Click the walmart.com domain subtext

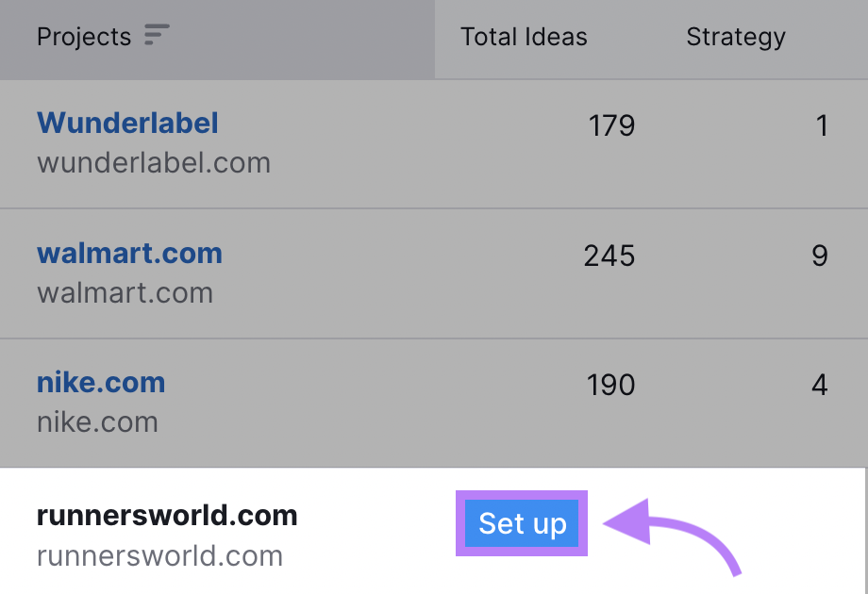coord(124,292)
